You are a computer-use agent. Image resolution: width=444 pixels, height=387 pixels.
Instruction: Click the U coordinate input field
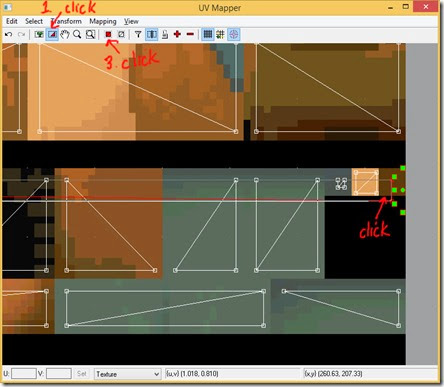pos(24,374)
